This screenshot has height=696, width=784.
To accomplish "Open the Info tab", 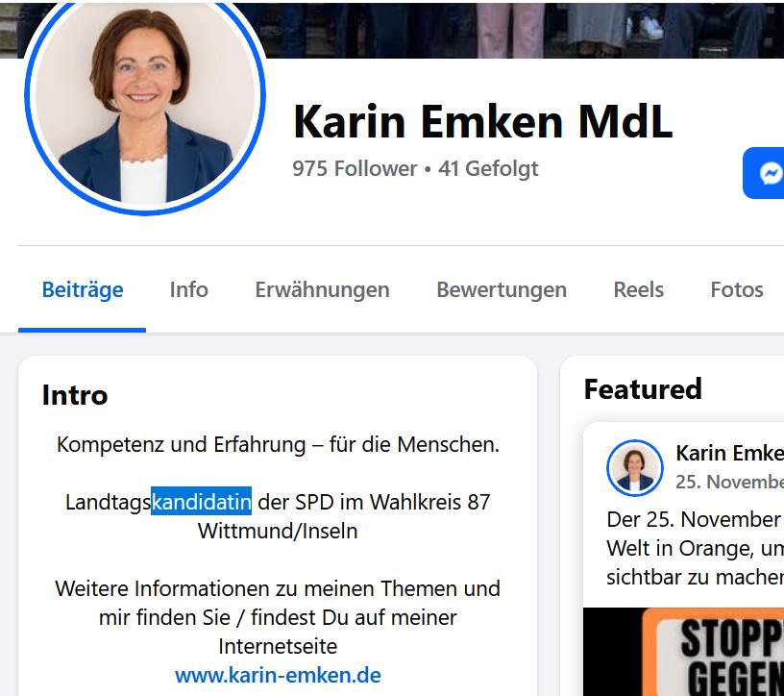I will 188,289.
